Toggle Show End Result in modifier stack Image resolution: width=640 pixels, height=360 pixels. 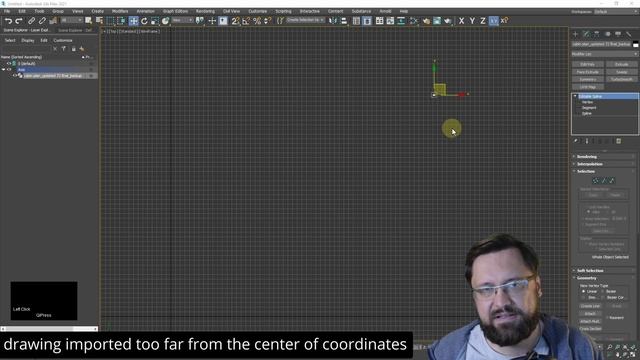(587, 141)
